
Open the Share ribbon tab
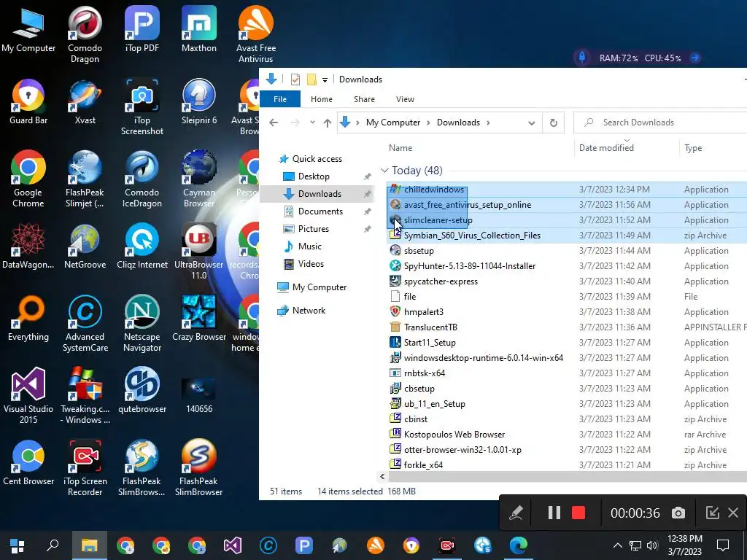(364, 99)
